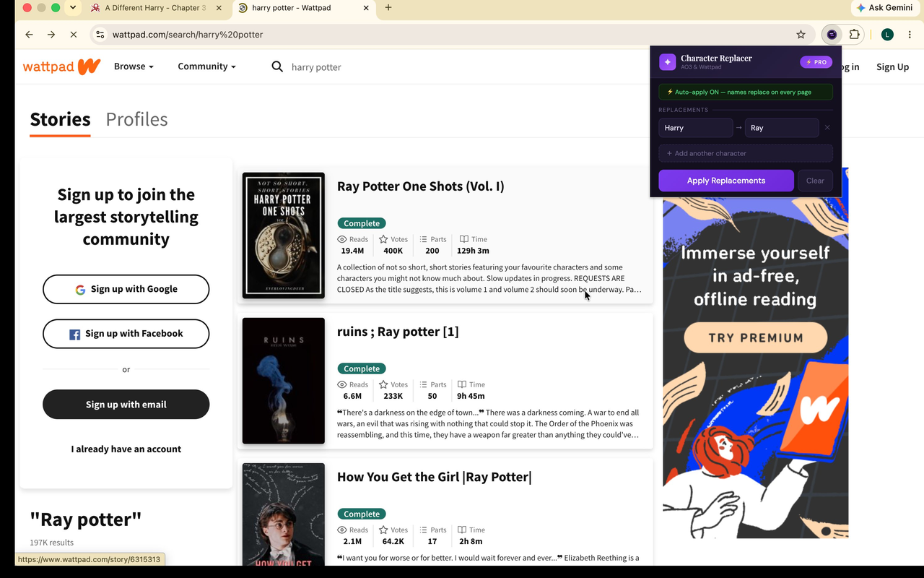
Task: Expand the tab search dropdown arrow
Action: 73,8
